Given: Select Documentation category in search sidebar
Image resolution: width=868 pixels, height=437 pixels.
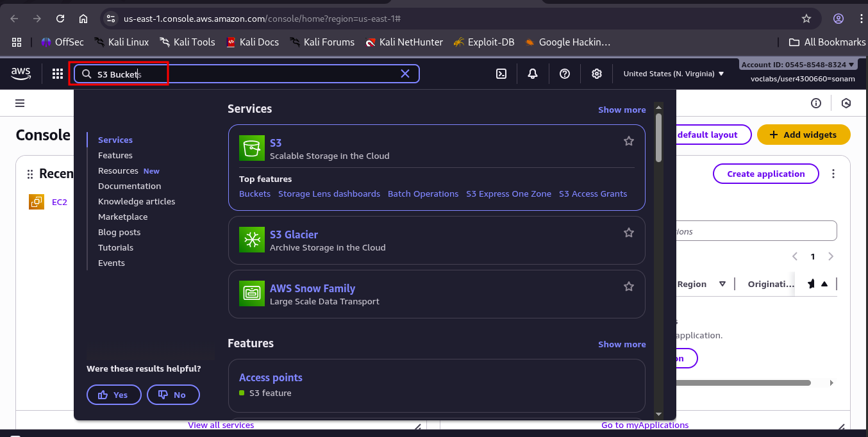Looking at the screenshot, I should (129, 186).
